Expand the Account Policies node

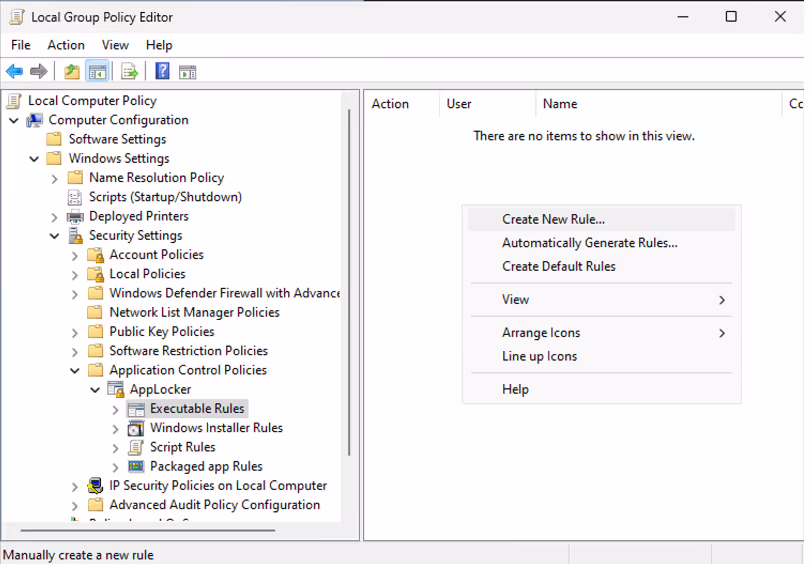(75, 256)
